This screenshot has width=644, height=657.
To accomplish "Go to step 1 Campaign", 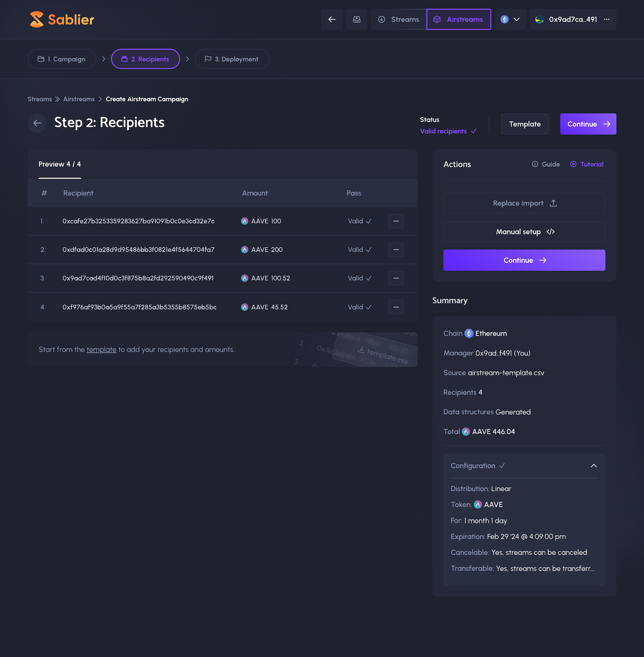I will pyautogui.click(x=62, y=59).
